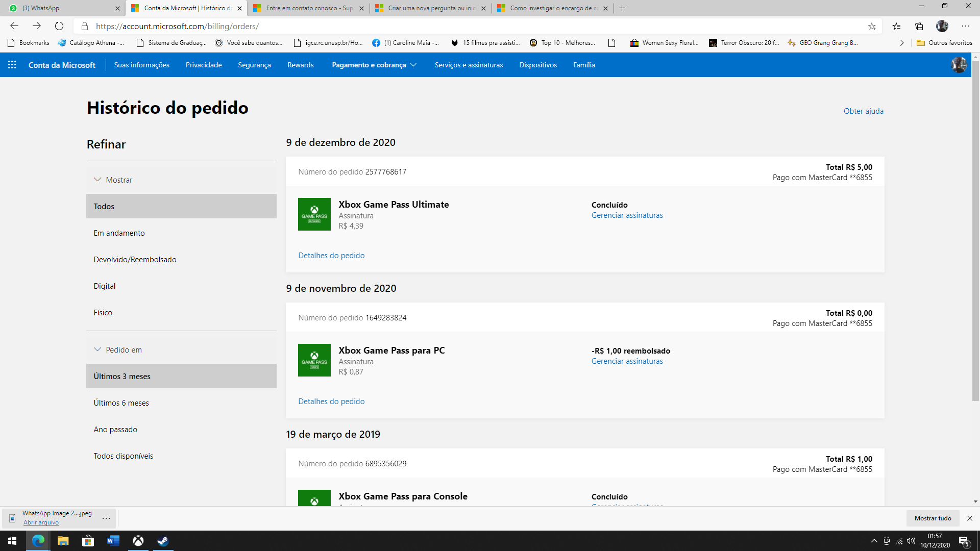Open Família menu item
This screenshot has height=551, width=980.
[584, 65]
